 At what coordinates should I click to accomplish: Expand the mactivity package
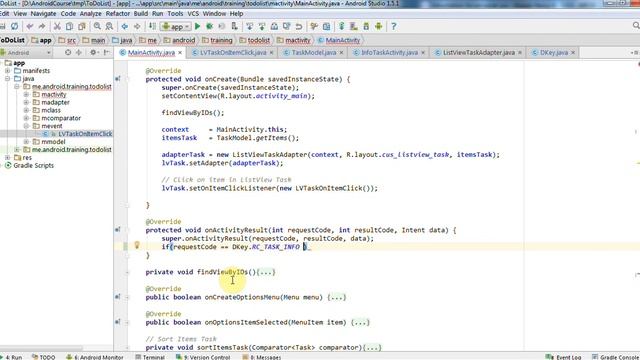click(26, 94)
